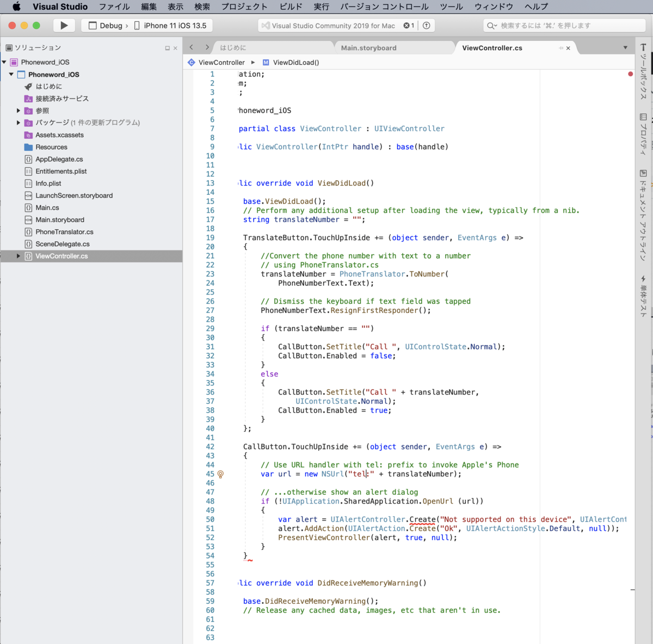Select はじめに in the solution tree
The height and width of the screenshot is (644, 653).
48,87
